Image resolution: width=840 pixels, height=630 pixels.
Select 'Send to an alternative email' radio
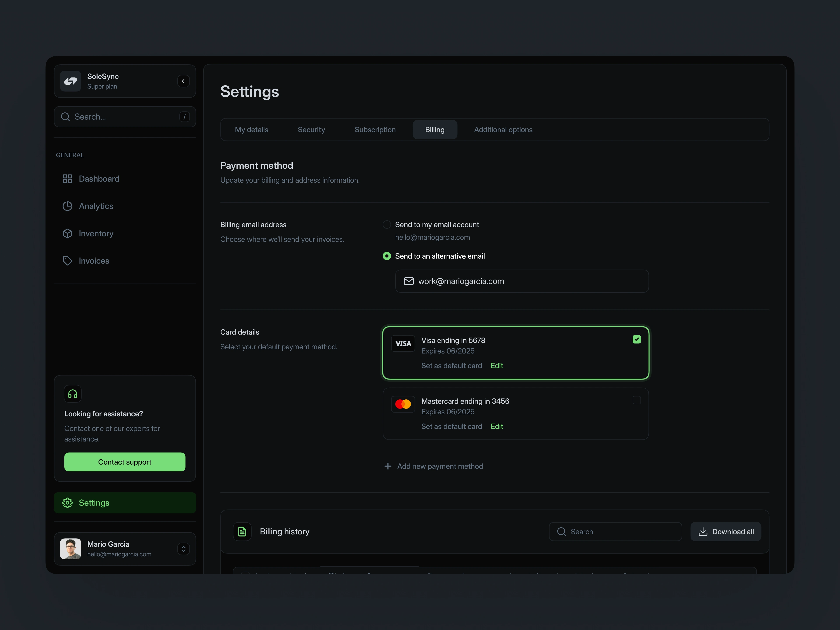pyautogui.click(x=387, y=256)
